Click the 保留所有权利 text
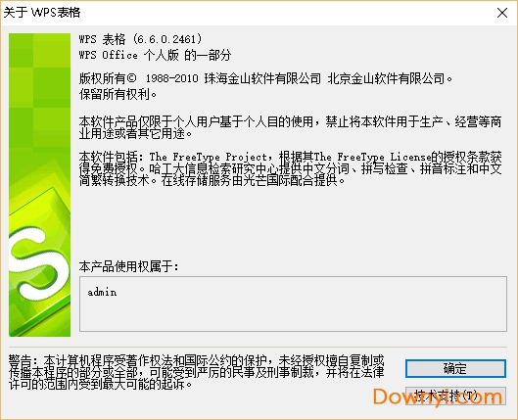518x420 pixels. 115,94
